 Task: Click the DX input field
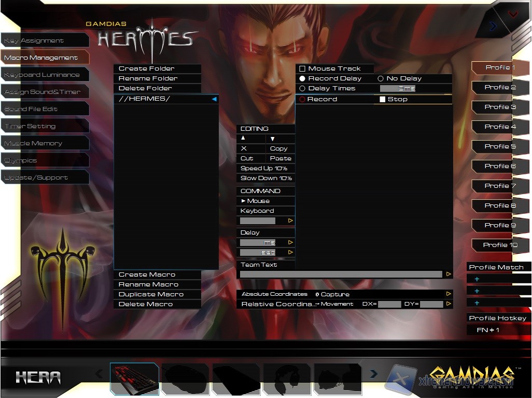(389, 304)
